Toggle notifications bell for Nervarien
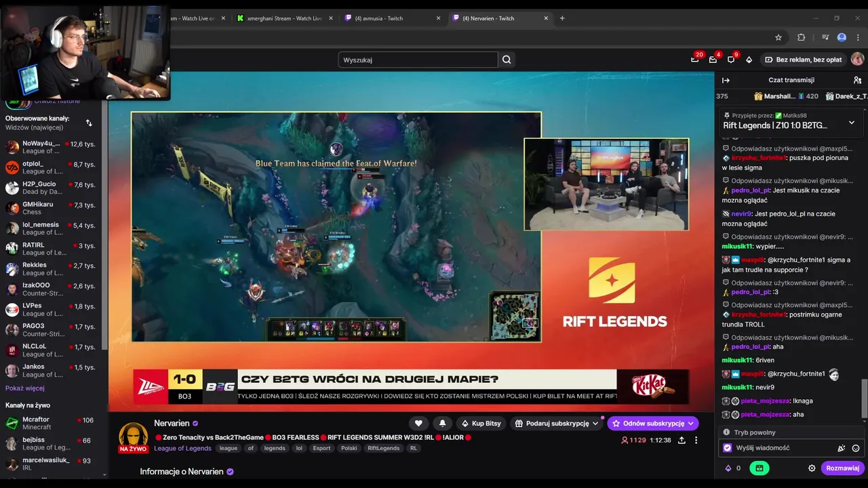The image size is (868, 488). (442, 423)
